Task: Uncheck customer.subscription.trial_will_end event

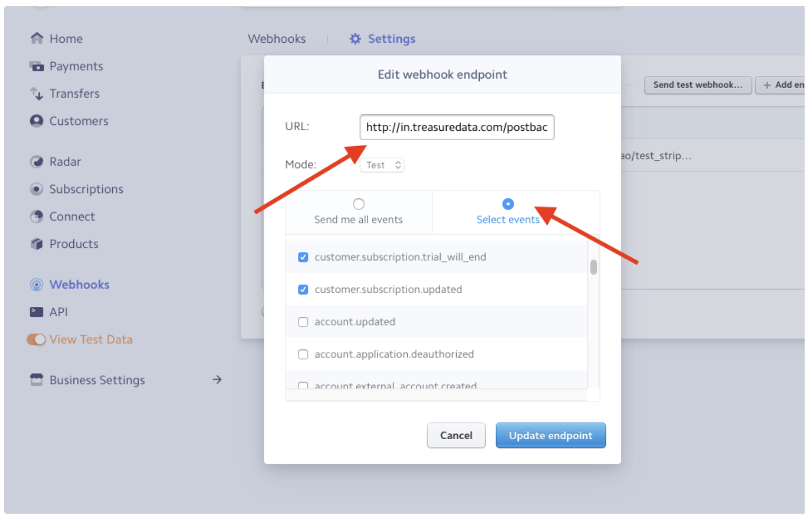Action: tap(303, 257)
